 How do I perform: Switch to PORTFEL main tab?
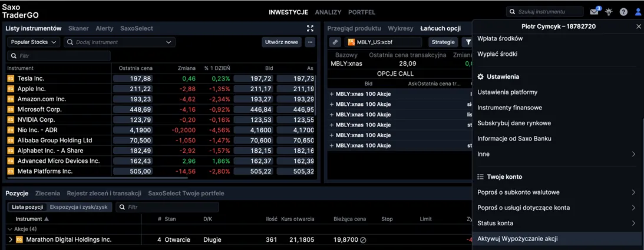361,12
